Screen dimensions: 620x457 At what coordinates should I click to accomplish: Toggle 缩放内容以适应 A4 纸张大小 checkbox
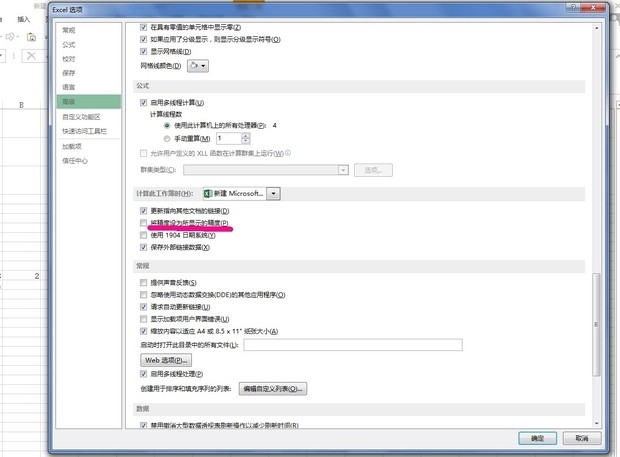pos(144,331)
